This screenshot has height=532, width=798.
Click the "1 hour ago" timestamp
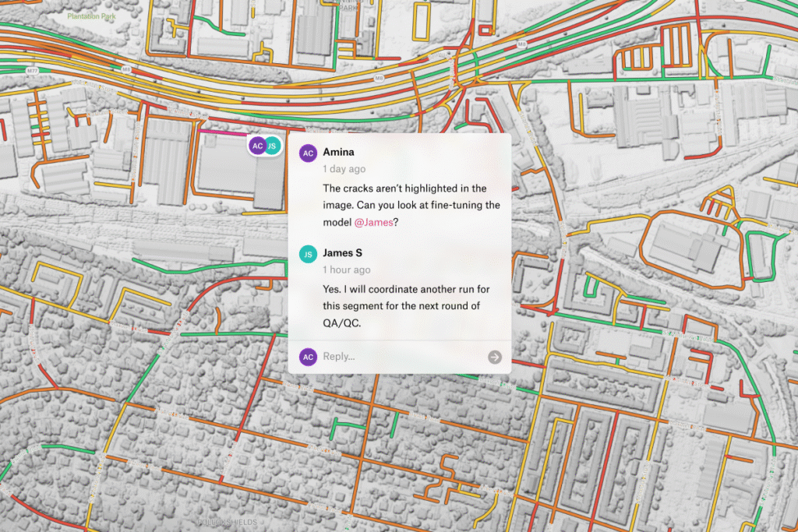pyautogui.click(x=346, y=270)
